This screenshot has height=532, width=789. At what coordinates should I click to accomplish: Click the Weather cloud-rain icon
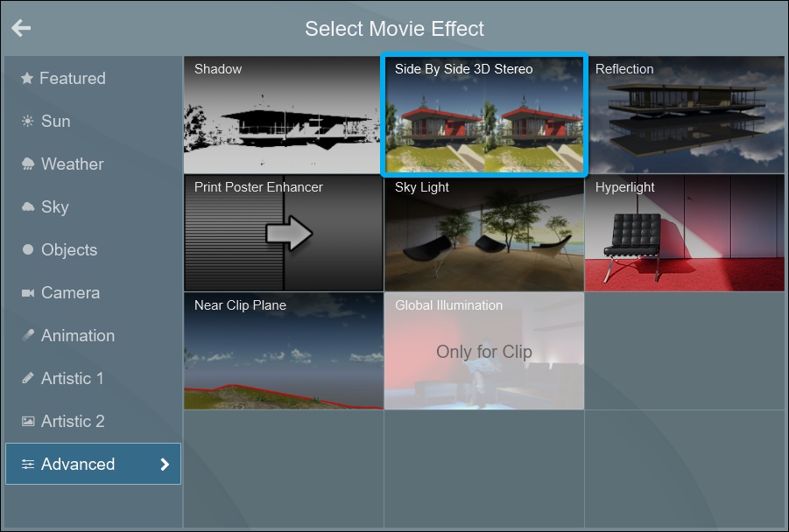28,164
